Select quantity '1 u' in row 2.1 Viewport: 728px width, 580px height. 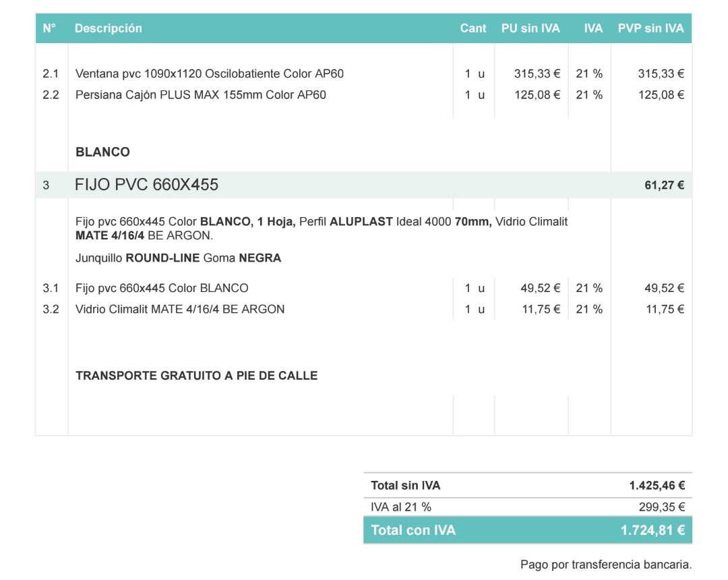(475, 74)
